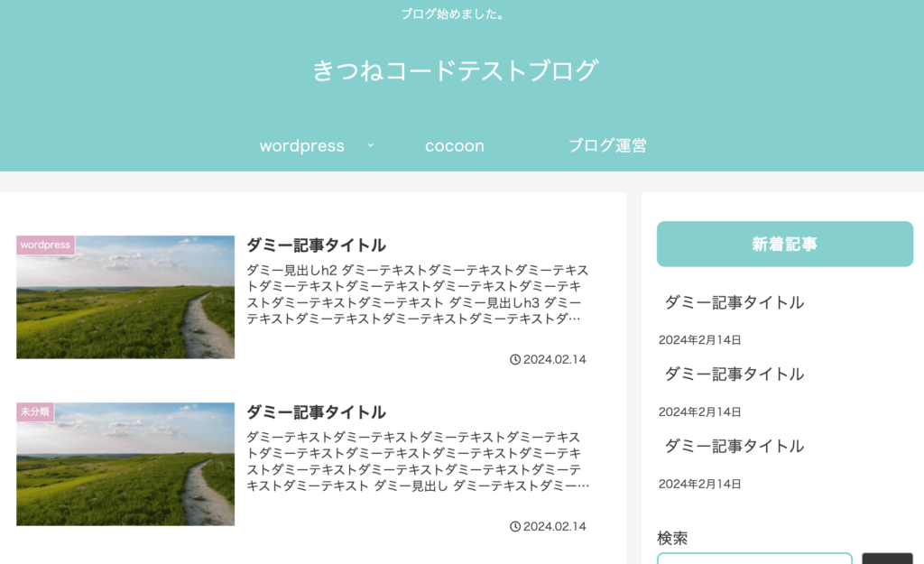Open second ダミー記事タイトル article heading
The width and height of the screenshot is (924, 564).
(316, 412)
